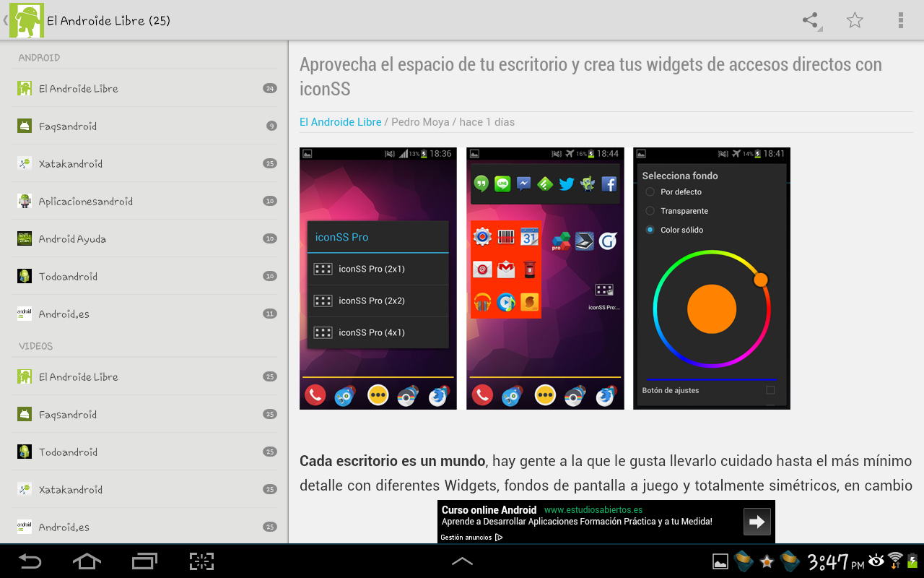Tap the Android Ayuda feed favicon
Image resolution: width=924 pixels, height=578 pixels.
pyautogui.click(x=25, y=238)
